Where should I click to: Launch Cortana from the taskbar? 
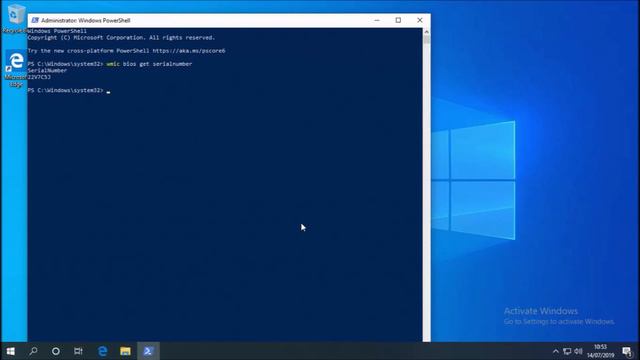click(56, 351)
